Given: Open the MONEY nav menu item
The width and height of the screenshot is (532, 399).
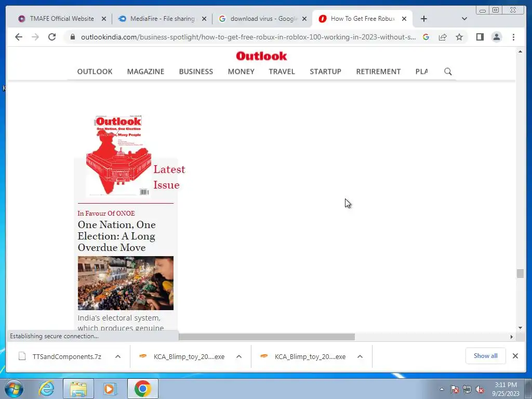Looking at the screenshot, I should [x=241, y=72].
